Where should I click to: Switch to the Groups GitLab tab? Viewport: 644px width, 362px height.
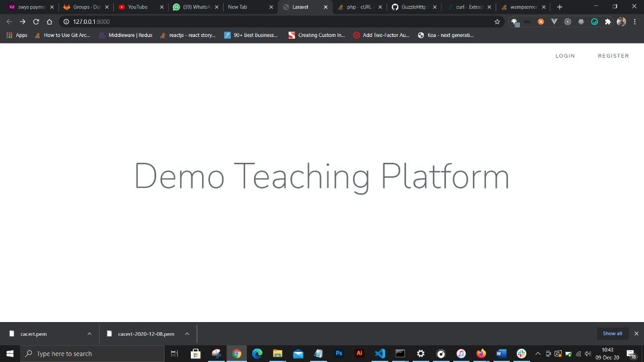(x=85, y=7)
